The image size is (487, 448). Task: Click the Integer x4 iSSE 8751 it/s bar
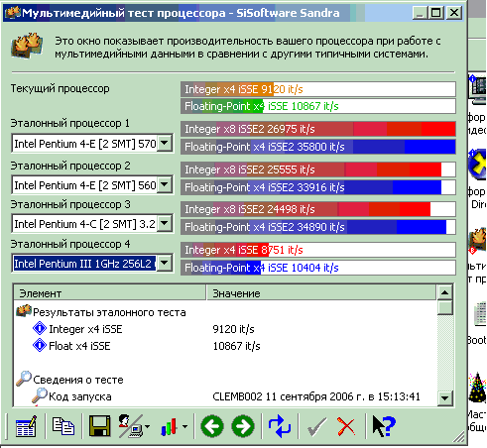[318, 250]
